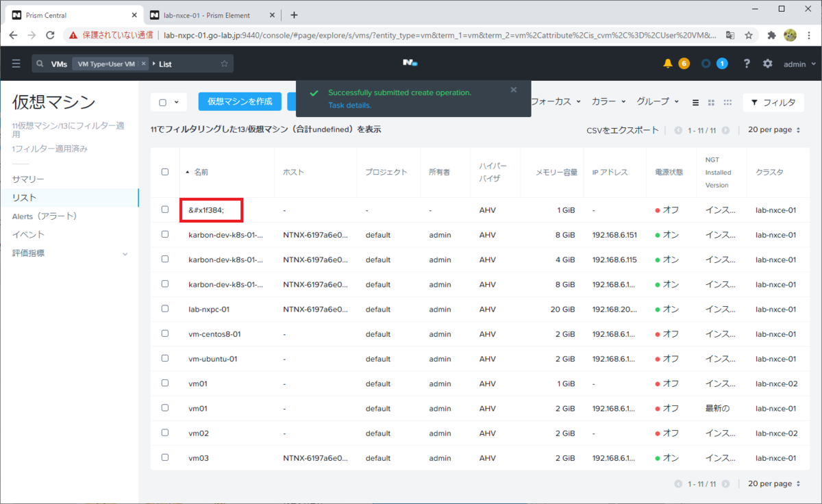Select checkbox for 192.168.6.151 row
822x504 pixels.
[x=165, y=234]
